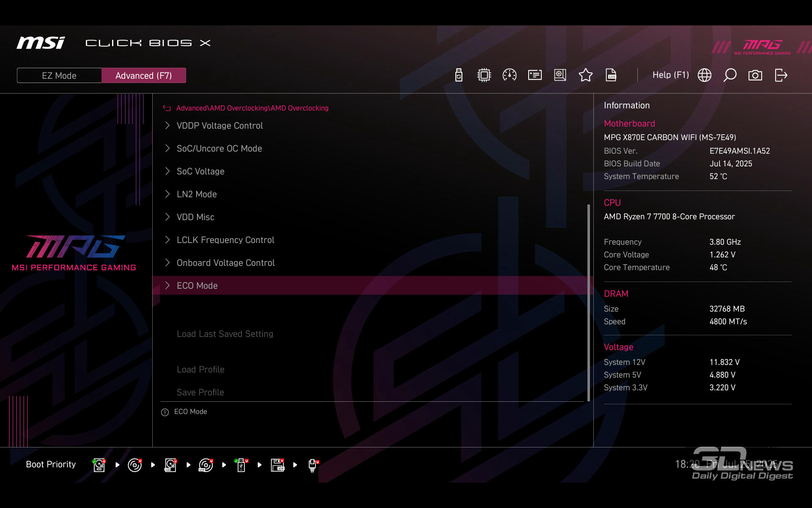Click the settings list scrollbar
The image size is (812, 508).
(589, 303)
